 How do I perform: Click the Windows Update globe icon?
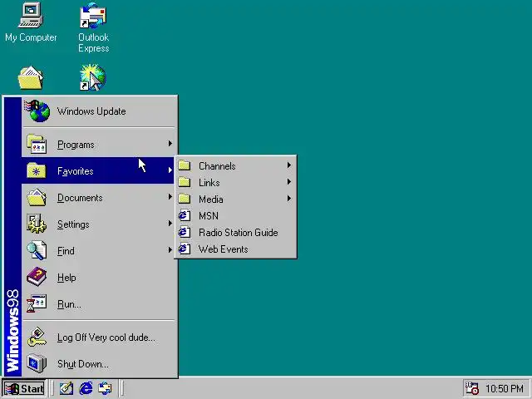tap(37, 111)
